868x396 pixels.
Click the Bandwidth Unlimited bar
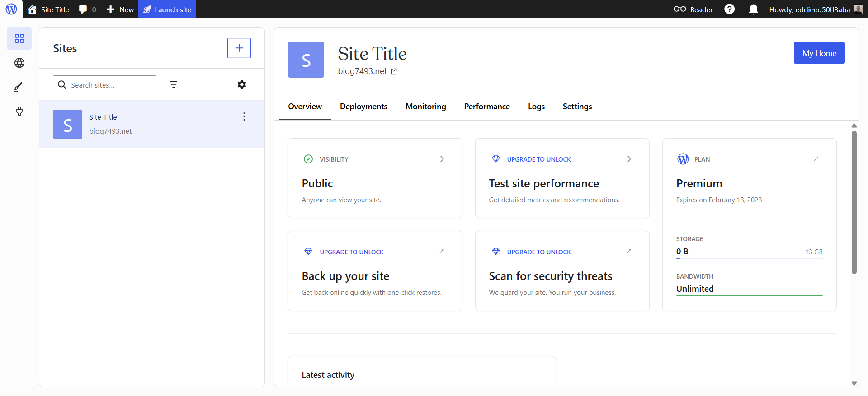pos(749,296)
